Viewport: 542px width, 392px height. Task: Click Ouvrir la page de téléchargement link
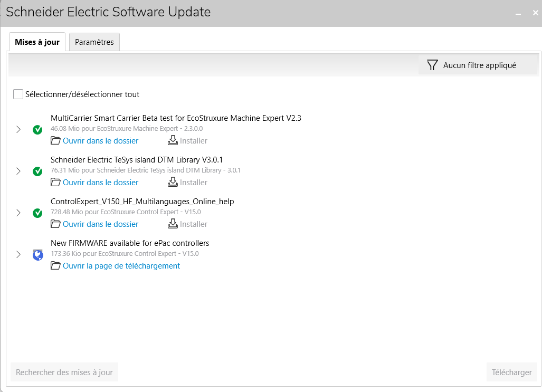click(121, 266)
